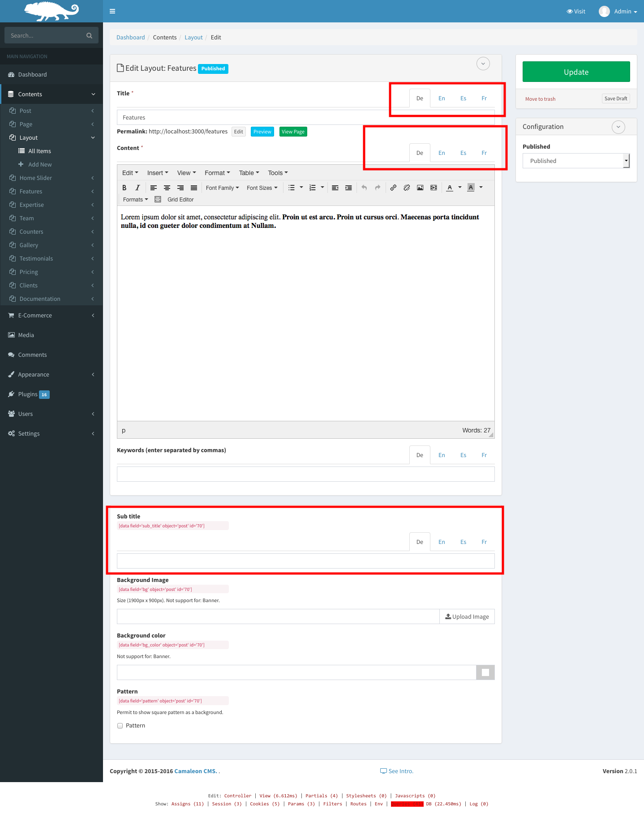644x813 pixels.
Task: Enable the Pattern checkbox
Action: (120, 726)
